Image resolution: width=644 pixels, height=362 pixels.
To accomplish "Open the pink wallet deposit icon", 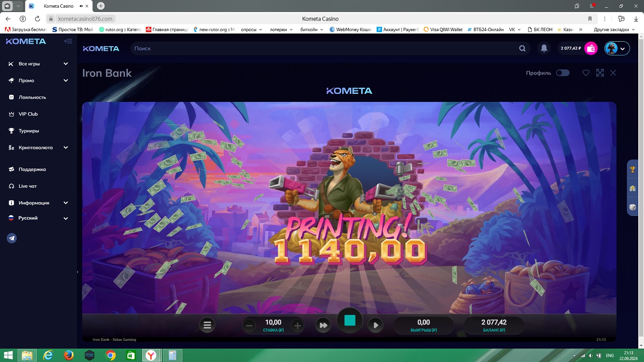I will [x=591, y=48].
